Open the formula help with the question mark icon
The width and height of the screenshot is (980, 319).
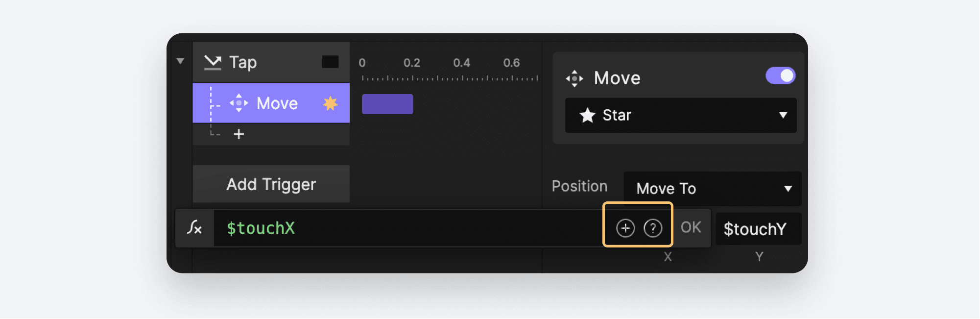[653, 227]
